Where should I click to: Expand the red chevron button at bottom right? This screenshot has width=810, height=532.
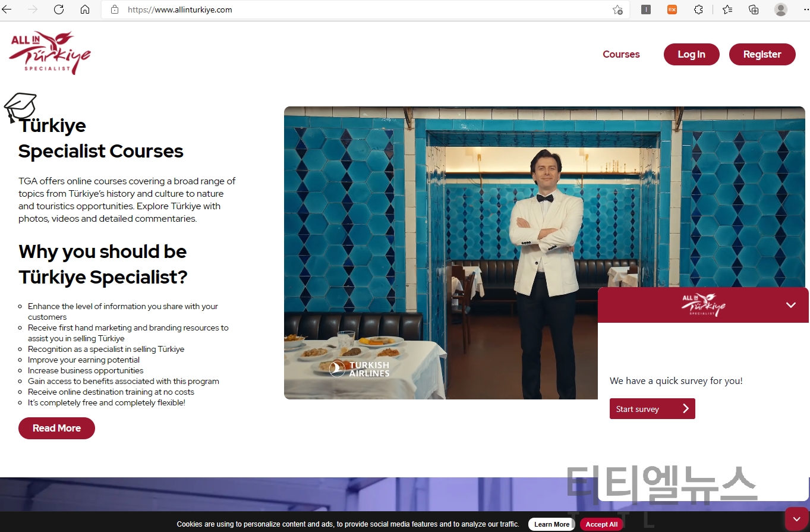coord(796,519)
